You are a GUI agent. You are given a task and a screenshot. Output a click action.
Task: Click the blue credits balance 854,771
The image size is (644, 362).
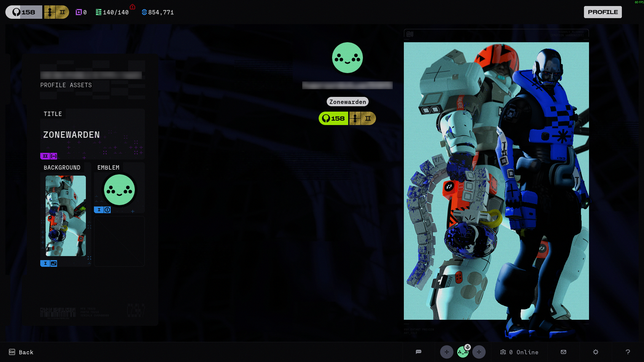[158, 12]
